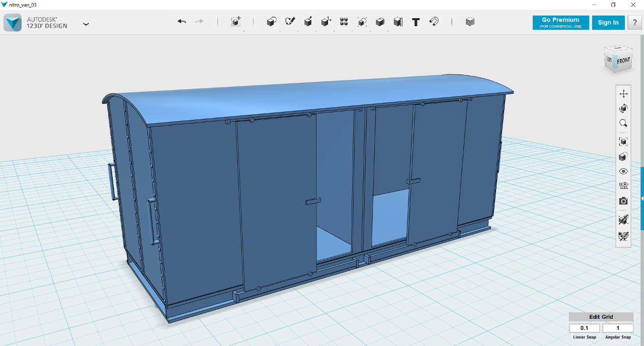Open the Primitives tool
Viewport: 644px width, 346px height.
[272, 22]
